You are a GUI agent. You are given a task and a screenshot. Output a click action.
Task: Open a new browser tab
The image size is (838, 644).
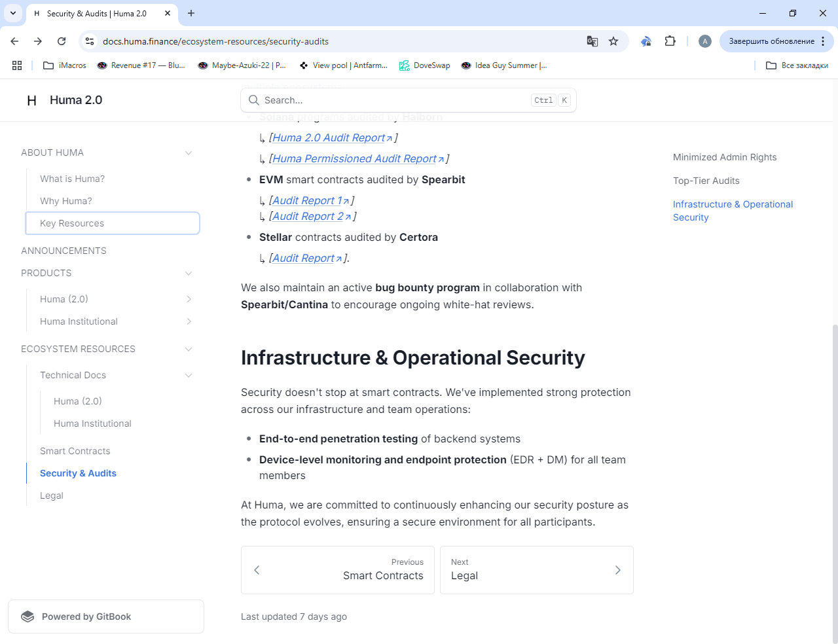pos(191,13)
